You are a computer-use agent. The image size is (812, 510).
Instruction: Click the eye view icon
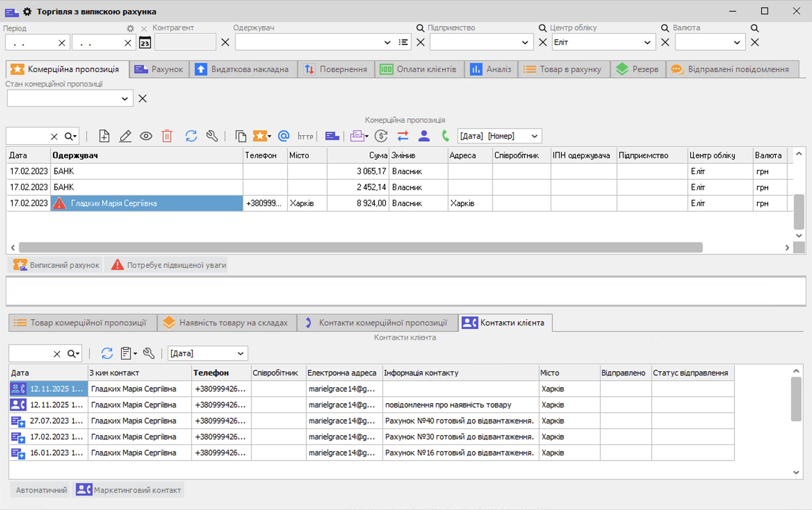[x=146, y=136]
